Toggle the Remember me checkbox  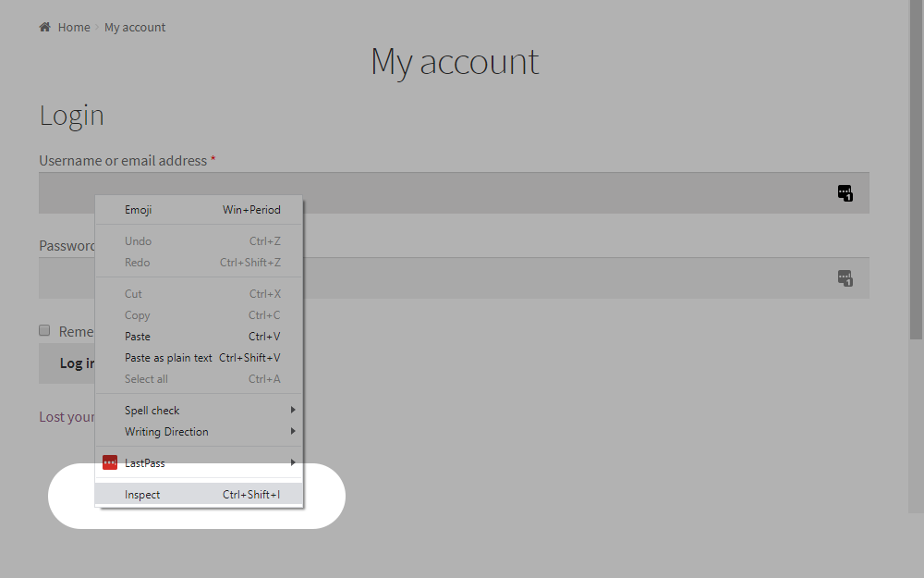tap(44, 330)
